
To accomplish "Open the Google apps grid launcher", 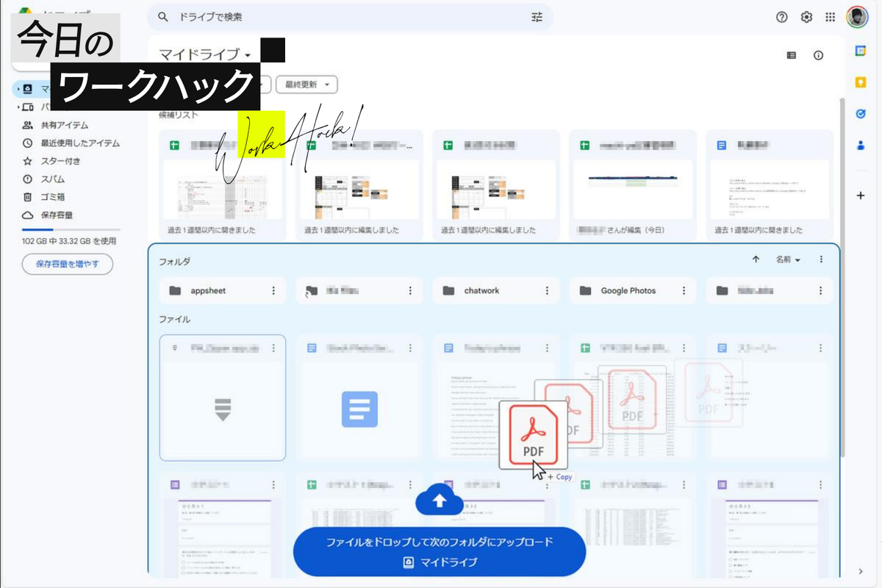I will pyautogui.click(x=831, y=16).
